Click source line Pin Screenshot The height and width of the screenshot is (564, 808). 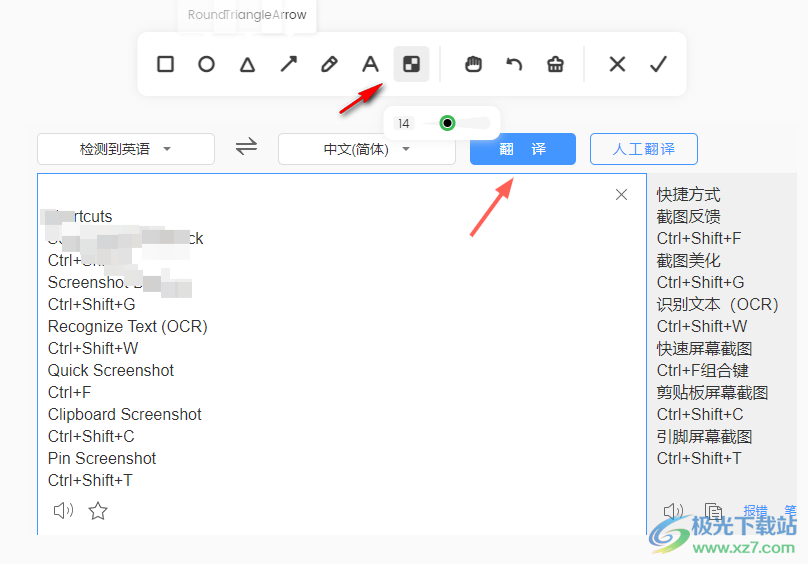click(102, 458)
